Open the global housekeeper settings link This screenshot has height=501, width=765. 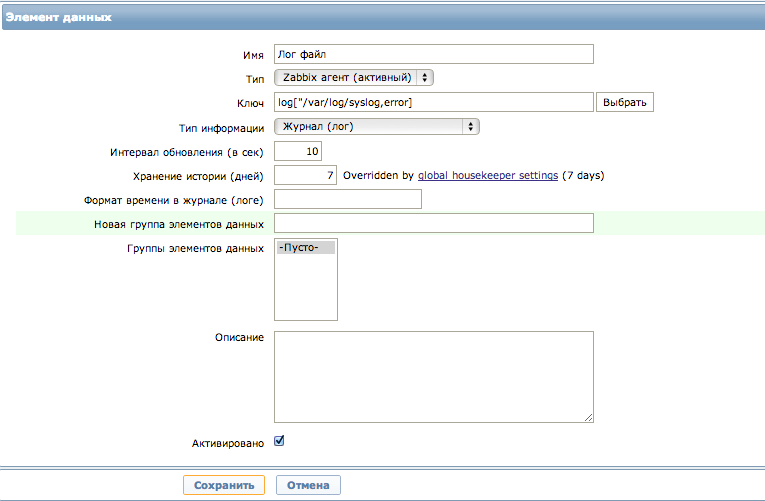pos(488,176)
